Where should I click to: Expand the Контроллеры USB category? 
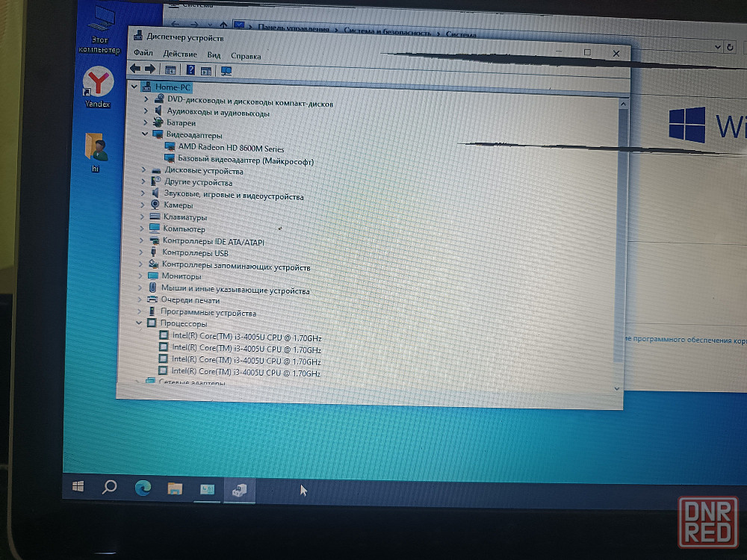pos(142,253)
